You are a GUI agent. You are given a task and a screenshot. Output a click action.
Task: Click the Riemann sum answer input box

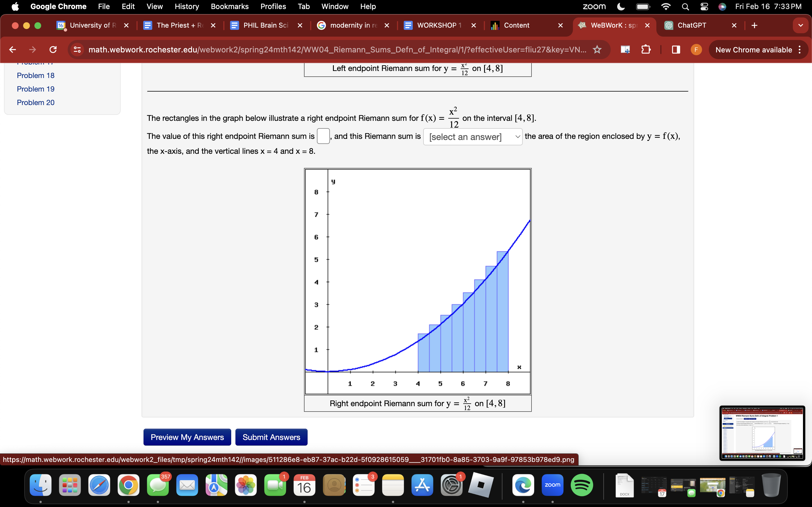323,136
